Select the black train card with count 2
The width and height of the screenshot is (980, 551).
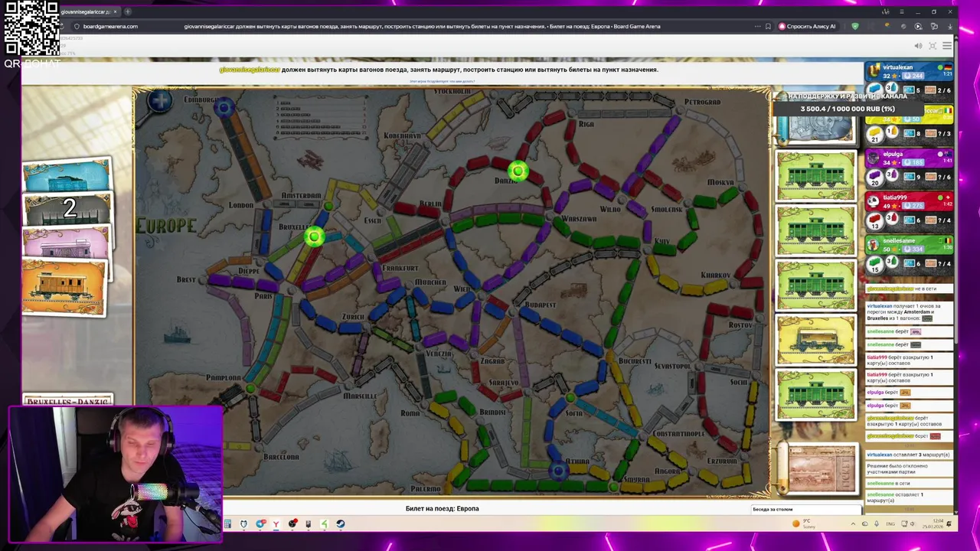click(67, 209)
